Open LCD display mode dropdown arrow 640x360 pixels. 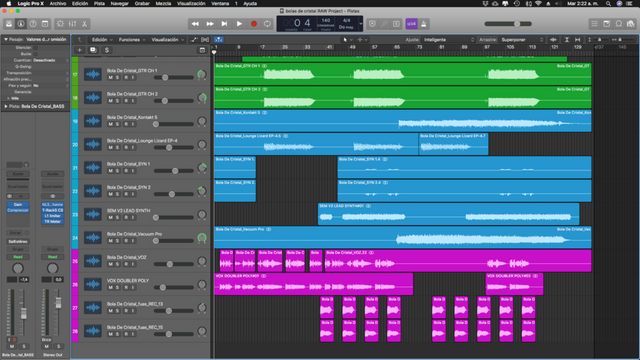click(360, 24)
